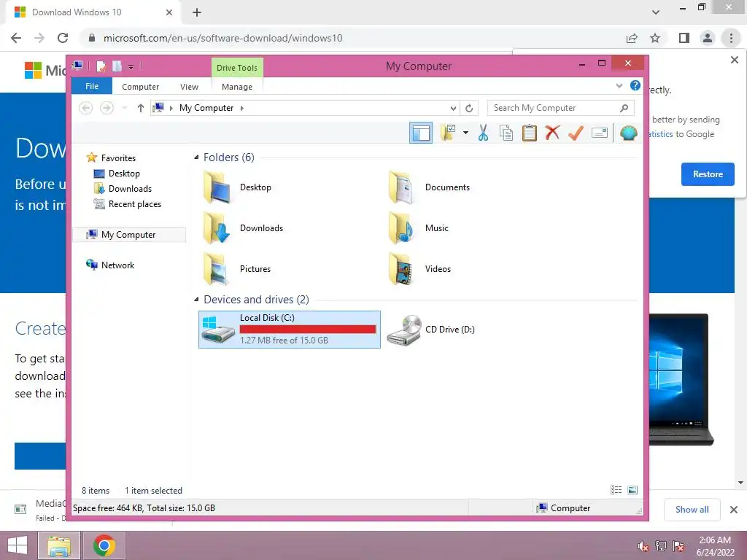
Task: Open the Windows Start button
Action: coord(18,545)
